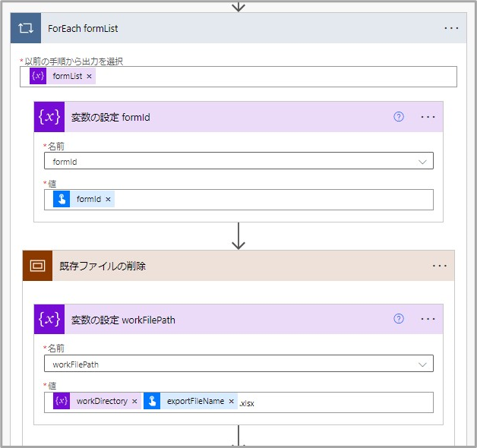Click the formId dynamic content token icon
The image size is (477, 448).
pyautogui.click(x=62, y=199)
